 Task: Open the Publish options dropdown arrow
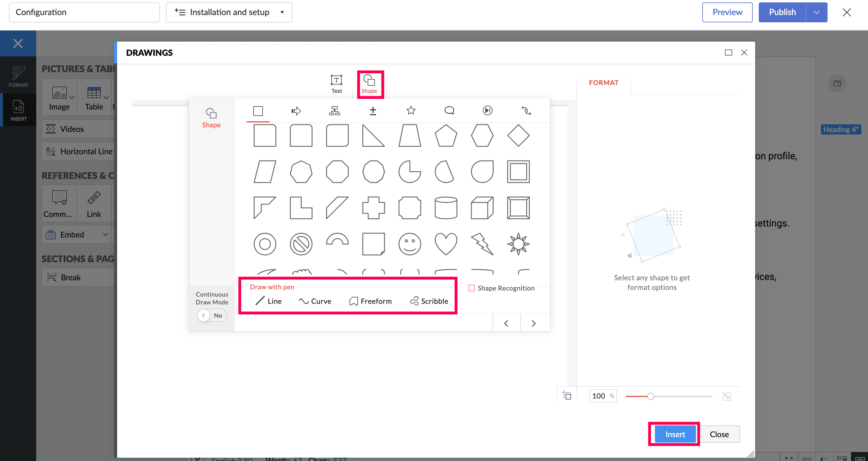816,12
